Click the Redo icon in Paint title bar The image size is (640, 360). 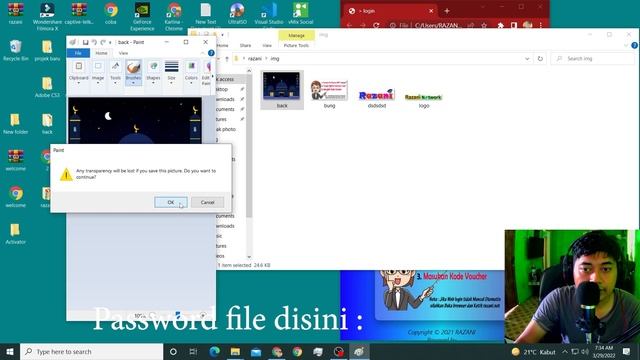click(x=103, y=42)
